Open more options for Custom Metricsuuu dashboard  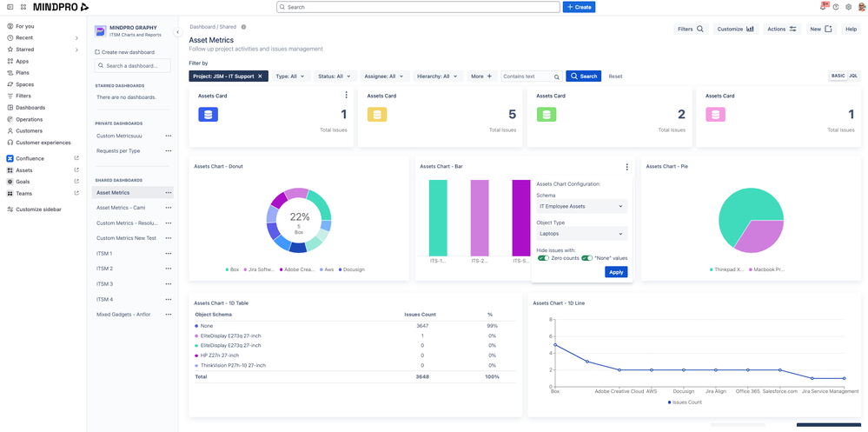point(169,136)
